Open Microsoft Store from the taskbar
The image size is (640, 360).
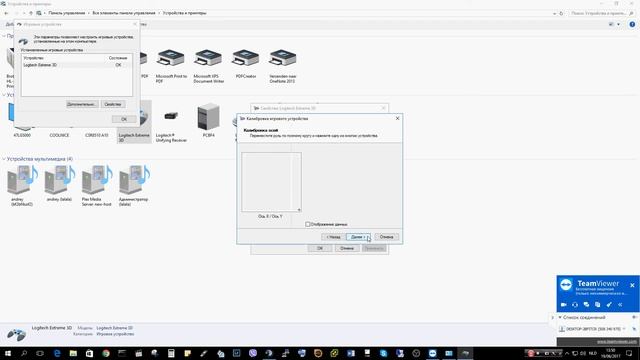[89, 353]
